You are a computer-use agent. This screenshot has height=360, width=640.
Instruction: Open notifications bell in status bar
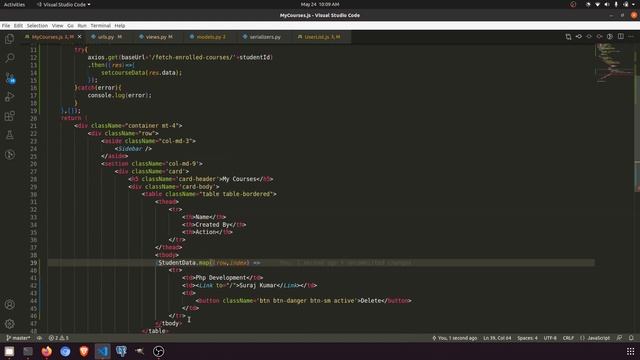coord(631,338)
